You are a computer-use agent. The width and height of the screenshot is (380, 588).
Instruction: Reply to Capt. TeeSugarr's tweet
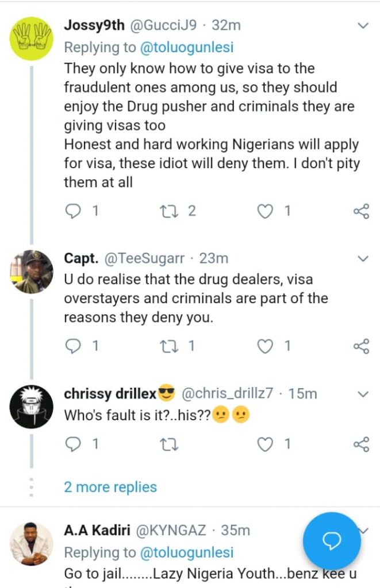pyautogui.click(x=73, y=346)
